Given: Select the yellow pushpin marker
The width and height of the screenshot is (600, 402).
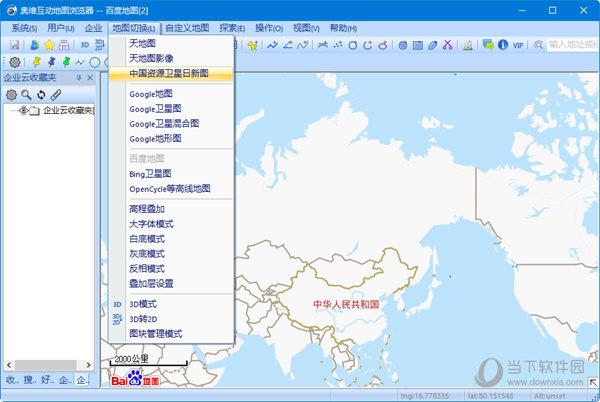Looking at the screenshot, I should [x=36, y=62].
